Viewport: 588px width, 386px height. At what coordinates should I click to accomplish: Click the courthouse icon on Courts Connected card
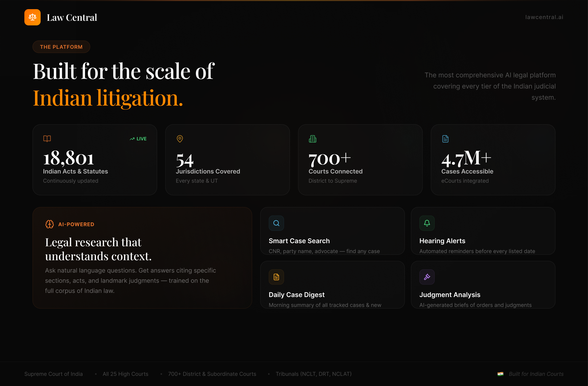click(x=313, y=139)
